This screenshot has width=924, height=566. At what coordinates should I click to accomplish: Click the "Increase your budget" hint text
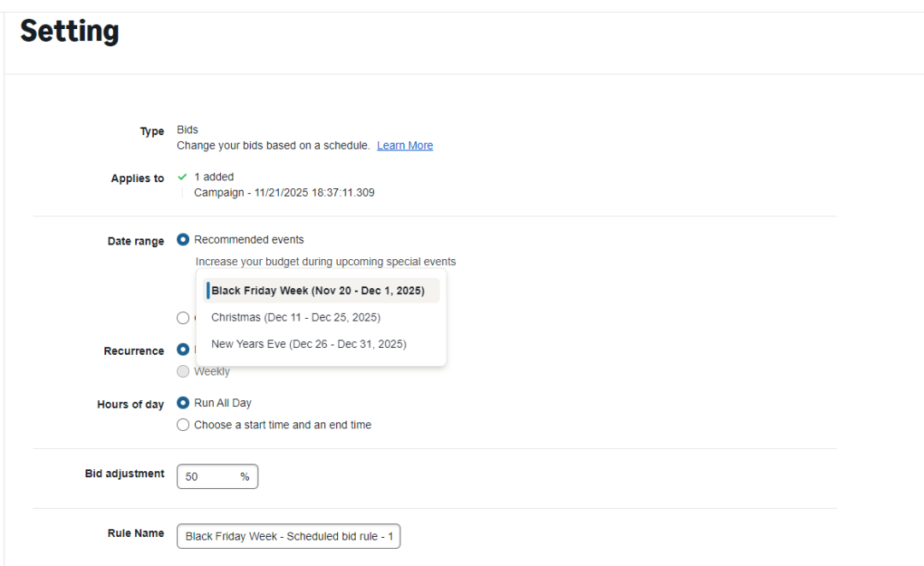[325, 262]
